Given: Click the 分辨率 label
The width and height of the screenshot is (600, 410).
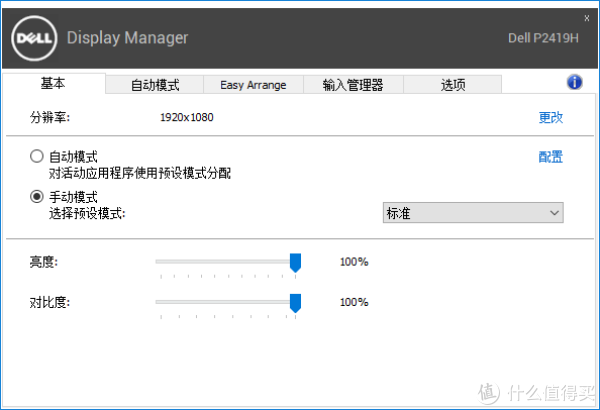Looking at the screenshot, I should point(50,117).
